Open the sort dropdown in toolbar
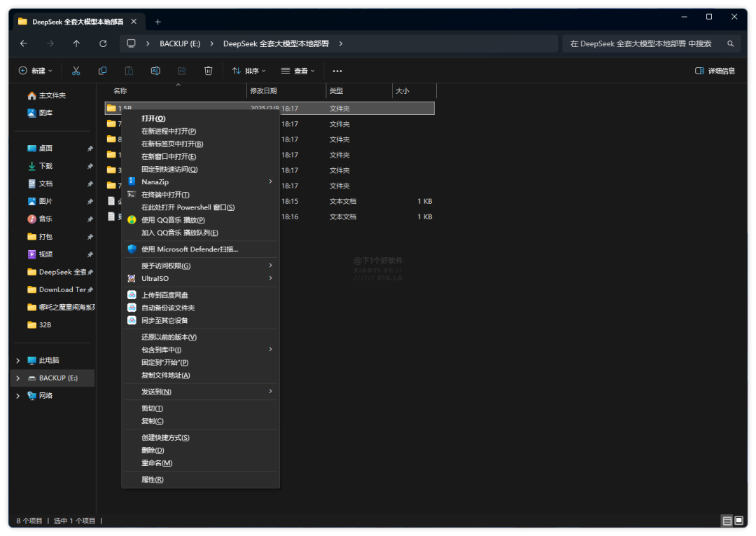 (x=248, y=71)
